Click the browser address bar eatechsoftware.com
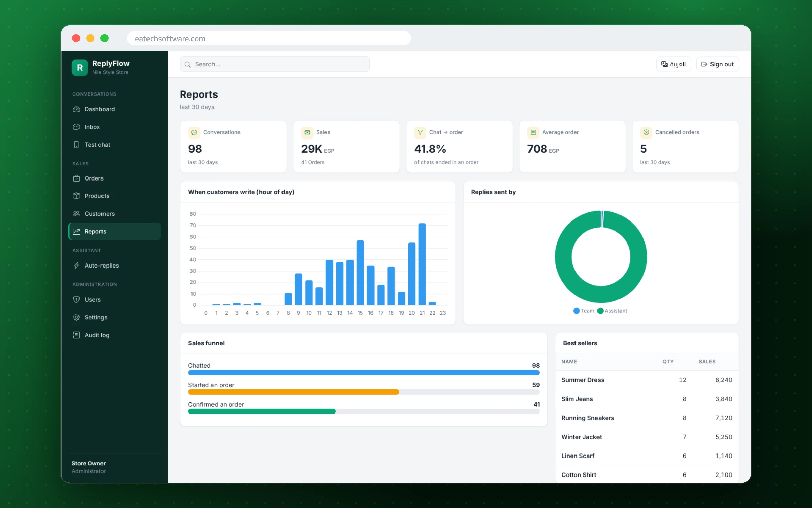This screenshot has height=508, width=812. point(269,38)
